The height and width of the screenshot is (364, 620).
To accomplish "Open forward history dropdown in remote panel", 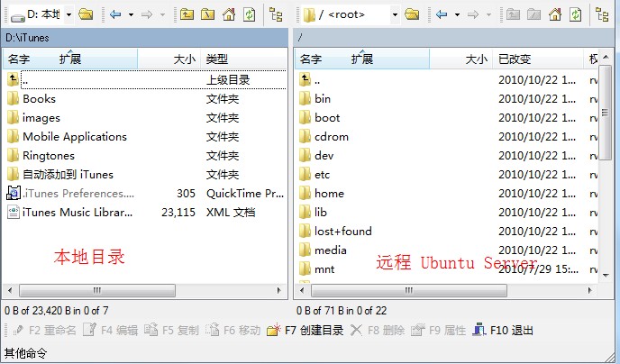I will pyautogui.click(x=488, y=15).
